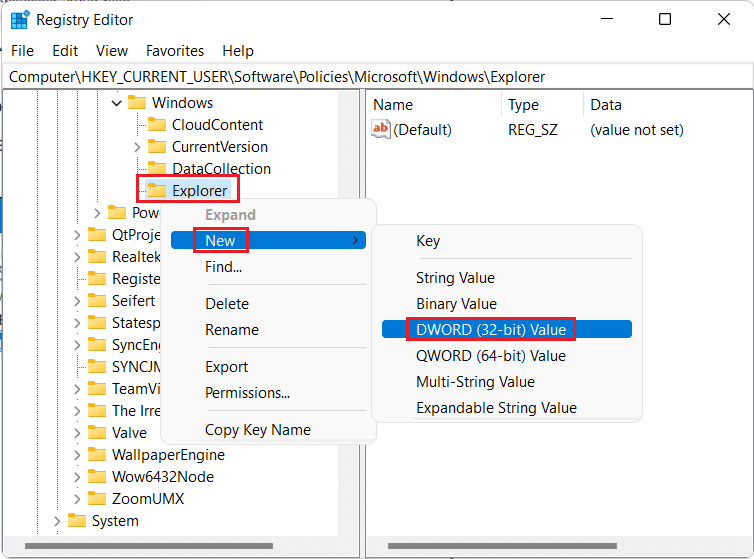Maximize the Registry Editor window

coord(665,19)
